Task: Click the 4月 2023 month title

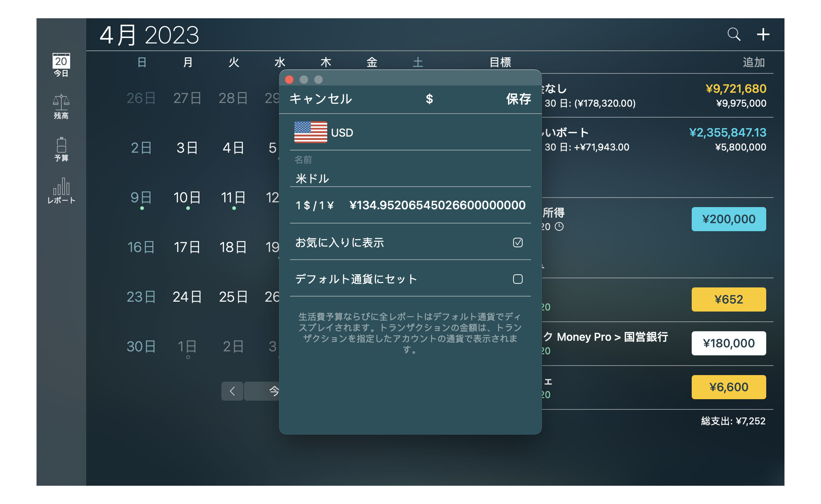Action: [x=149, y=35]
